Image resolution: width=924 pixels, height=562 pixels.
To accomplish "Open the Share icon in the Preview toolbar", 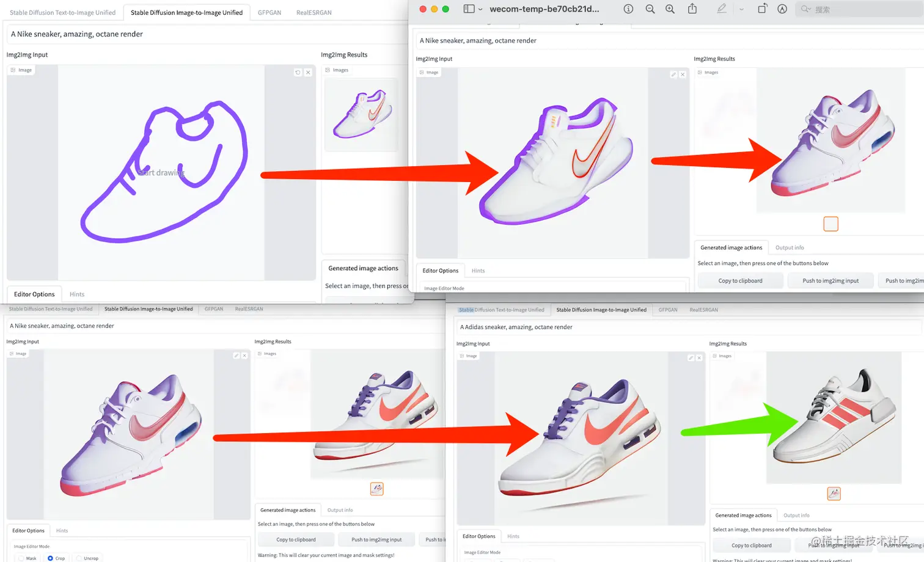I will 692,9.
